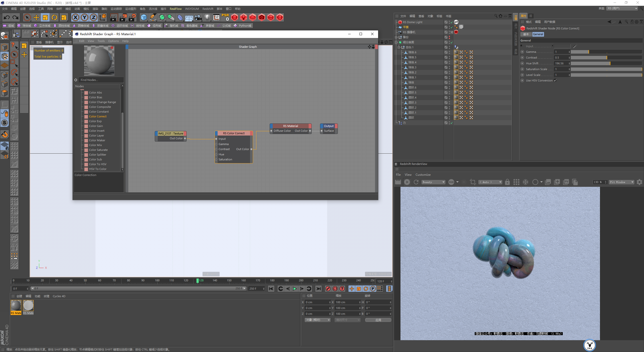This screenshot has width=644, height=352.
Task: Open the Redshift menu
Action: point(208,9)
